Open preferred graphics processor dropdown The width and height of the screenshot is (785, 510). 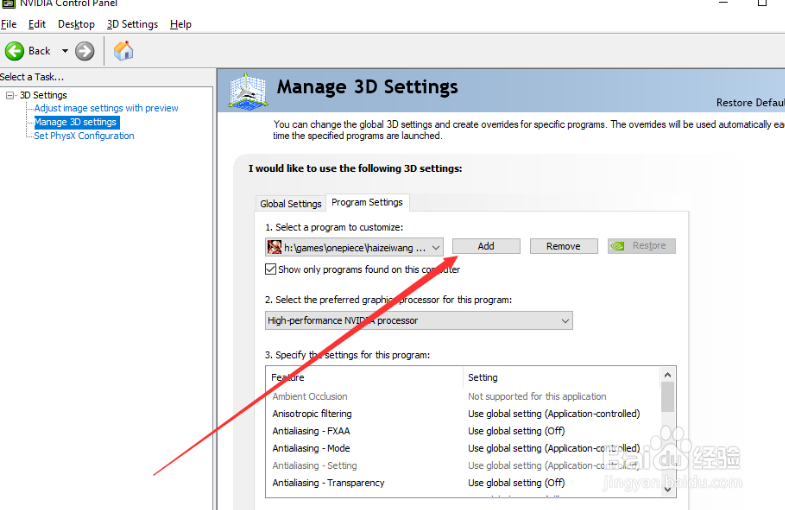pos(419,321)
